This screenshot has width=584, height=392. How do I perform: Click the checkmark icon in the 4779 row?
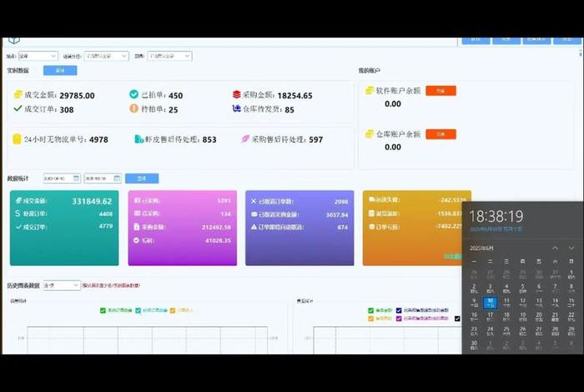18,227
